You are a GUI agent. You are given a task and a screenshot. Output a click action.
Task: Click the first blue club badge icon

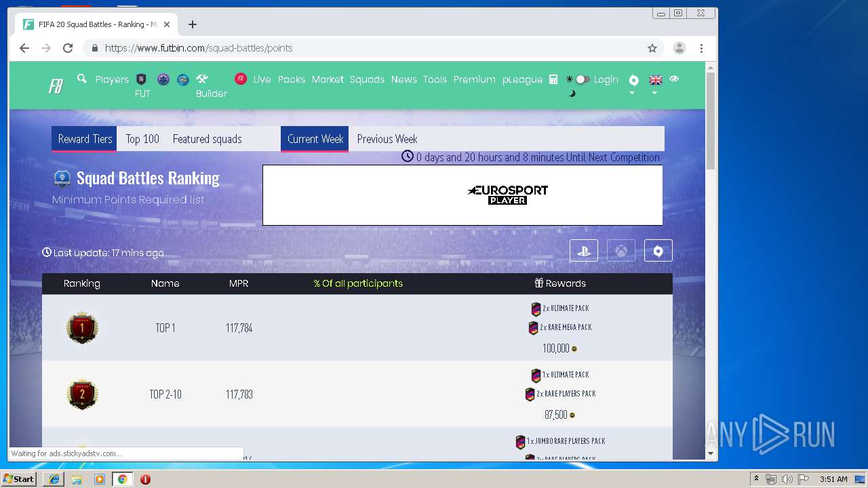click(x=163, y=79)
